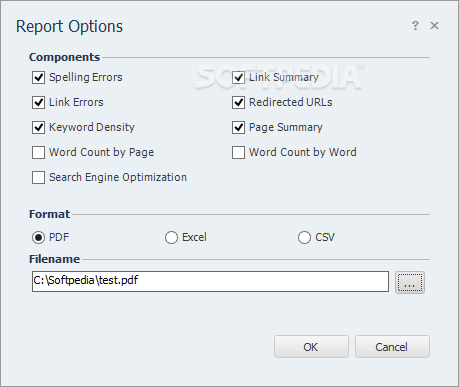Uncheck the Link Summary checkbox
459x387 pixels.
(x=238, y=77)
